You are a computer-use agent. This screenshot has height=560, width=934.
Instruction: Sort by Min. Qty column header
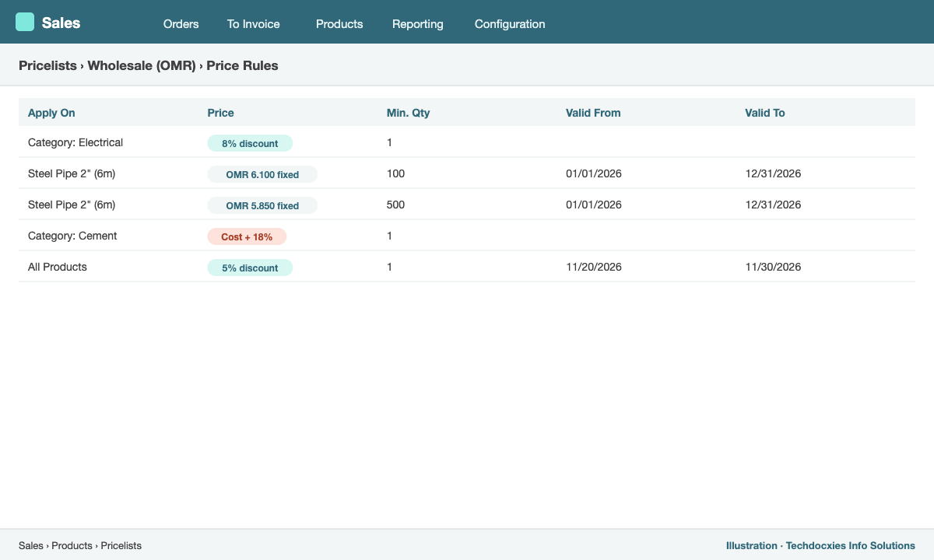click(408, 113)
